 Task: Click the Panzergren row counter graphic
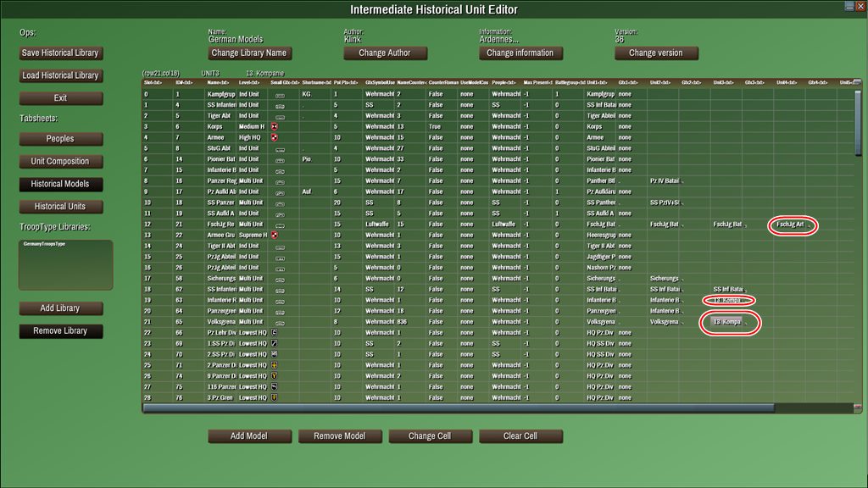[x=280, y=312]
